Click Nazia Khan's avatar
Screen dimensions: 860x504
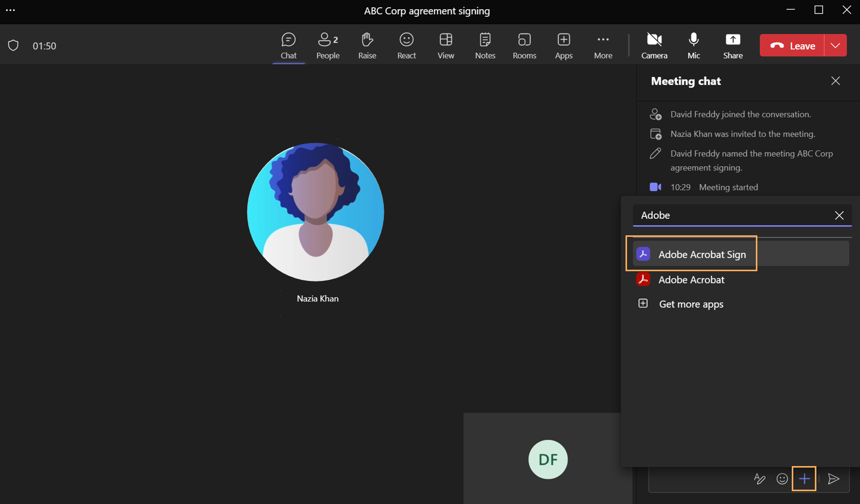[316, 212]
